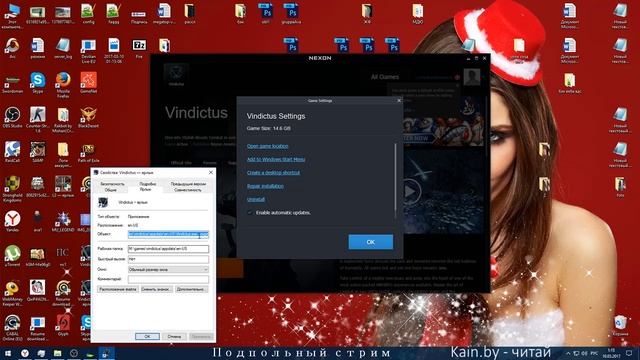Click the Repair installation link
Image resolution: width=640 pixels, height=360 pixels.
point(265,186)
